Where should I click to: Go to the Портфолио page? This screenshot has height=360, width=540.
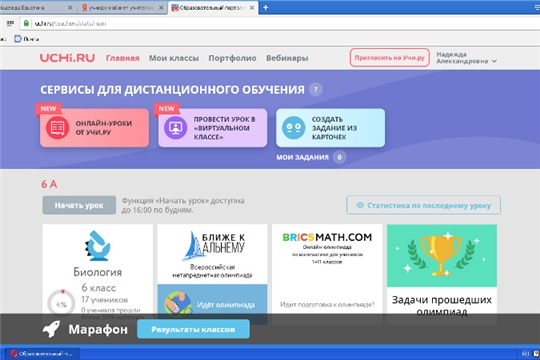[x=232, y=58]
